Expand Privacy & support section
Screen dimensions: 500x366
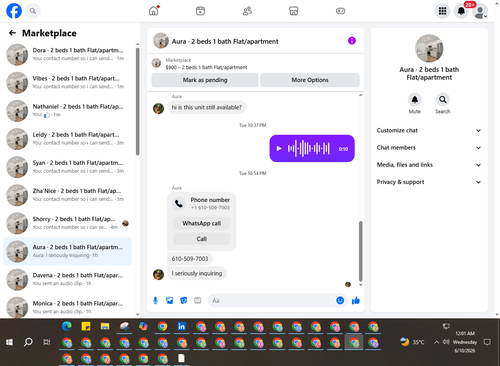coord(429,182)
